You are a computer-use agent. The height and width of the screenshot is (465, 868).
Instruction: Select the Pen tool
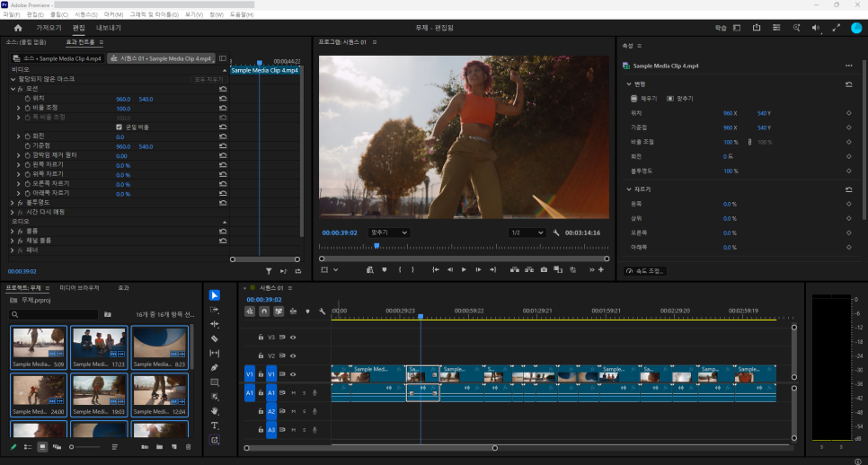pos(214,367)
